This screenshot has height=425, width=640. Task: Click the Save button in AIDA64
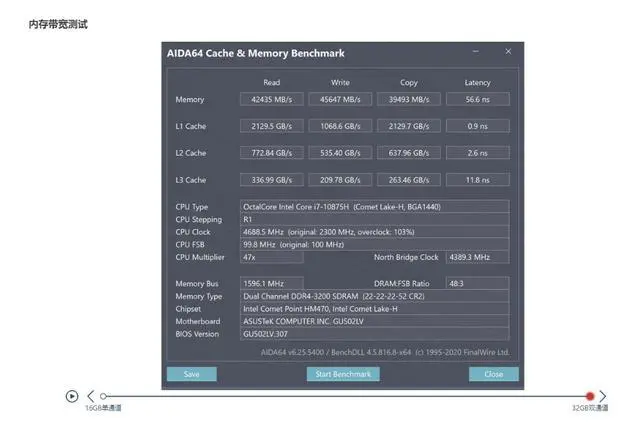point(191,374)
